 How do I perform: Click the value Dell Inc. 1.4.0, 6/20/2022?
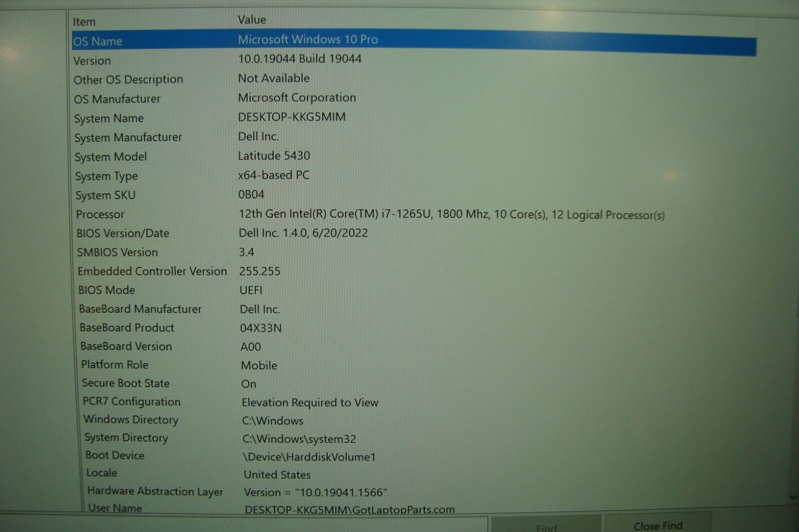point(303,233)
